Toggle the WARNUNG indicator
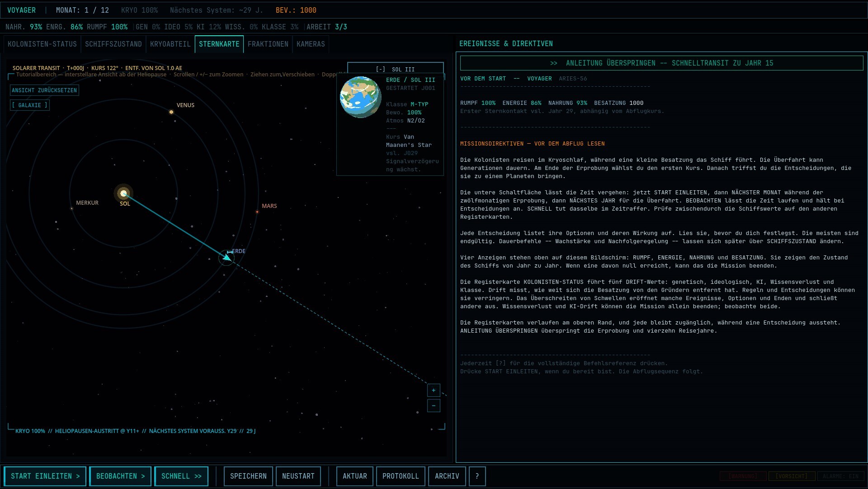Screen dimensions: 868x489 pyautogui.click(x=743, y=476)
